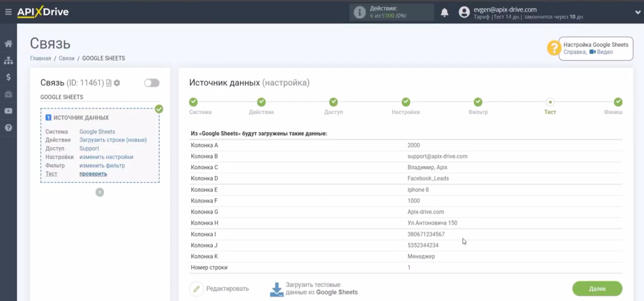
Task: Go to the Действие step
Action: point(261,102)
